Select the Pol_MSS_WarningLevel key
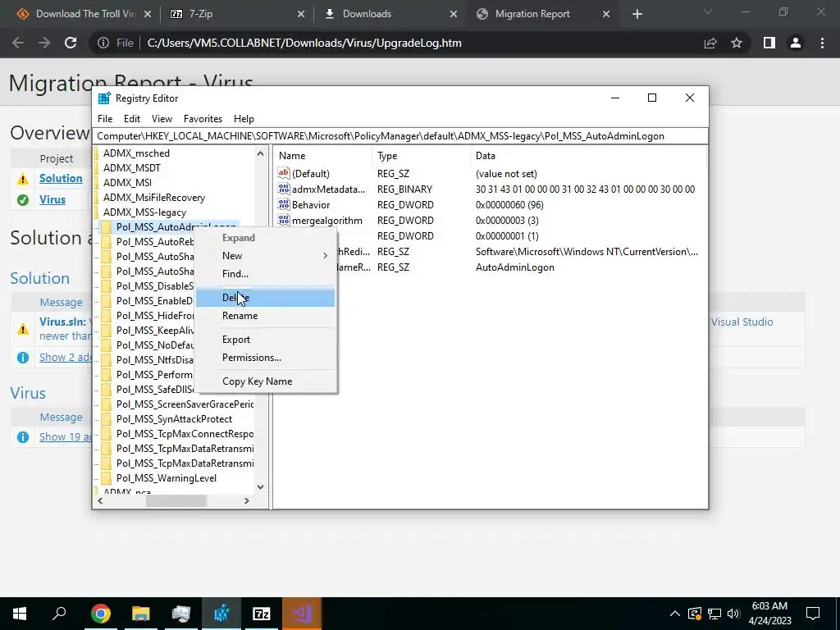 point(167,478)
